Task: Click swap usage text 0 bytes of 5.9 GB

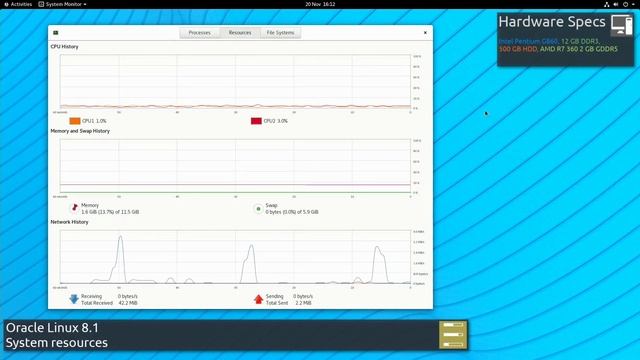Action: (x=292, y=212)
